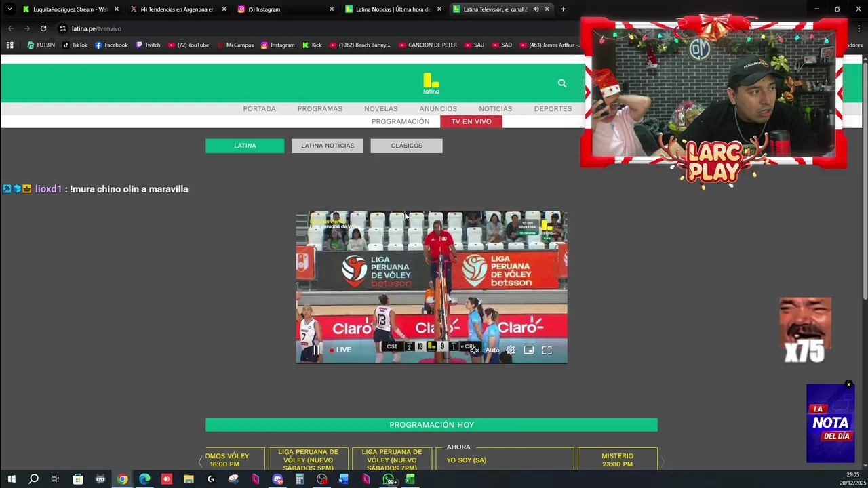Open the tab search dropdown arrow

[x=9, y=9]
